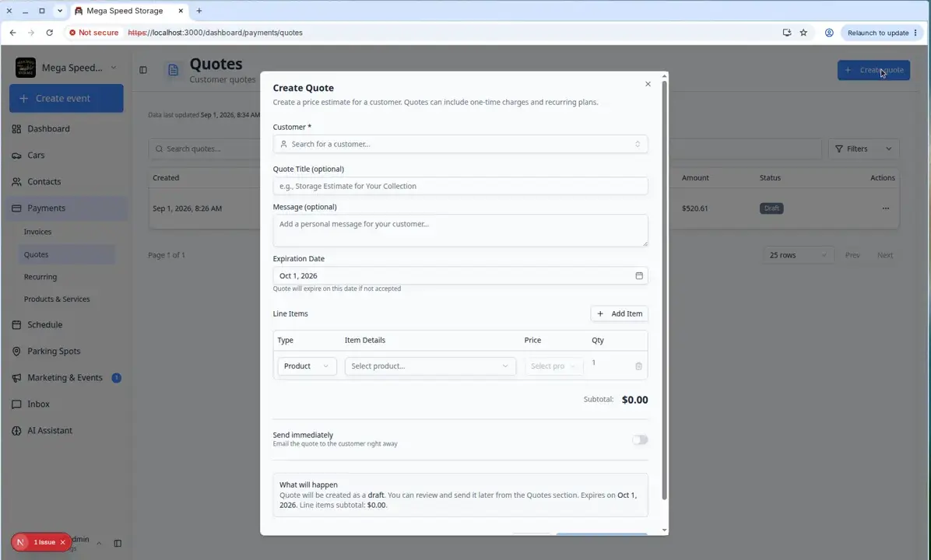
Task: Open Marketing & Events in the sidebar
Action: click(x=65, y=378)
